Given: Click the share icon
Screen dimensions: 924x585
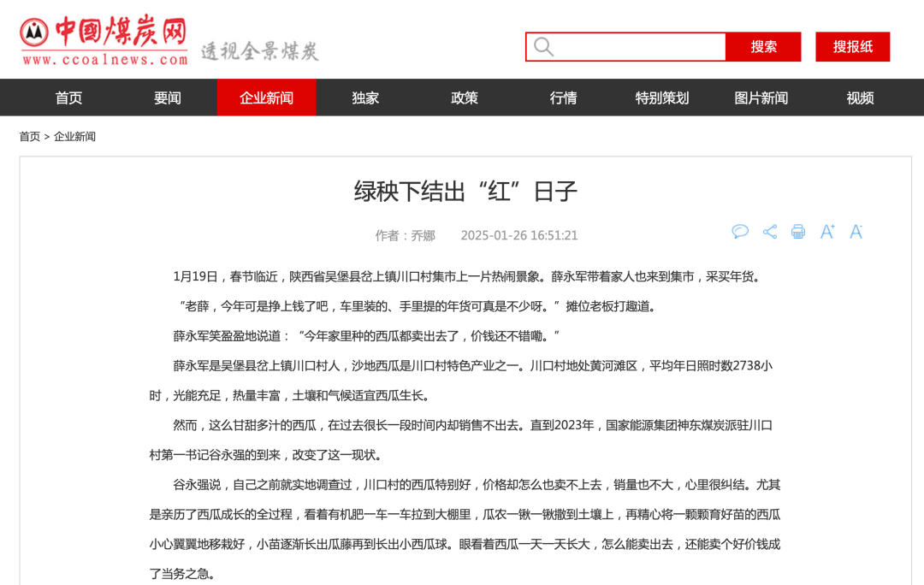Looking at the screenshot, I should pos(770,232).
